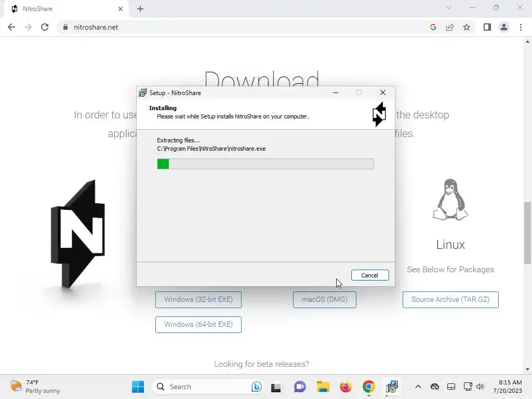Open Bing chat icon in search box
The height and width of the screenshot is (399, 532).
257,387
